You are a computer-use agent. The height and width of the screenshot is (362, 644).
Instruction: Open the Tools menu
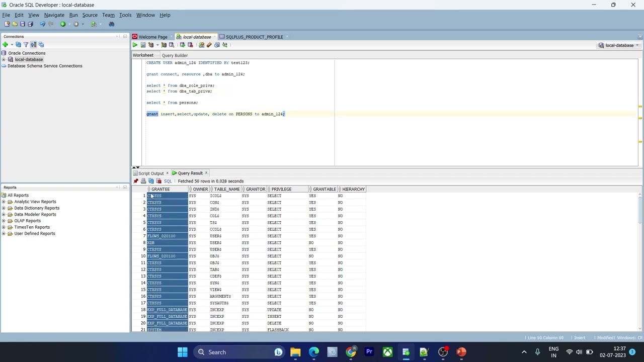pyautogui.click(x=125, y=15)
